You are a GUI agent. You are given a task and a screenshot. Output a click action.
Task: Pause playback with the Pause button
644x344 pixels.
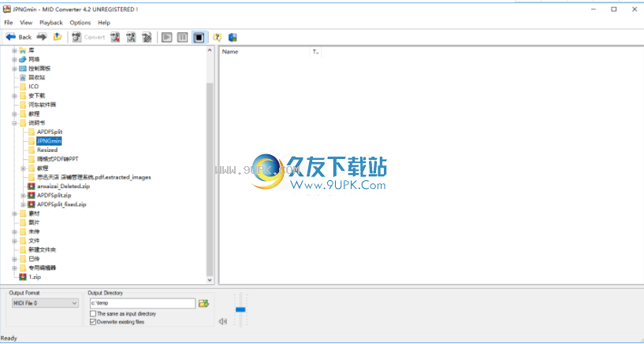tap(182, 37)
